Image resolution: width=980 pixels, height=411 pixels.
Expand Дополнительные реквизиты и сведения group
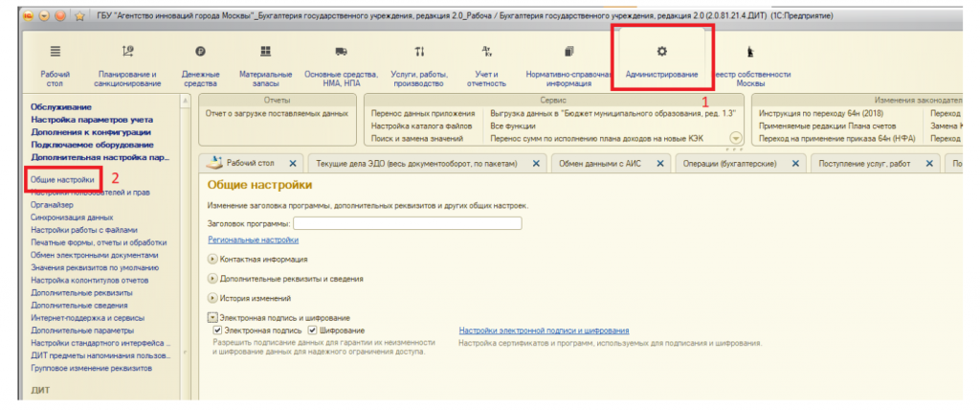tap(212, 279)
